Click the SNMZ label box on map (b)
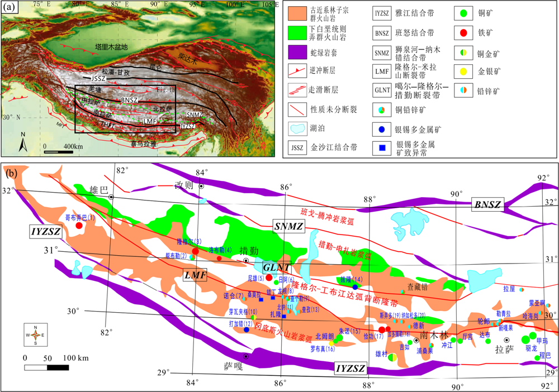 coord(288,226)
